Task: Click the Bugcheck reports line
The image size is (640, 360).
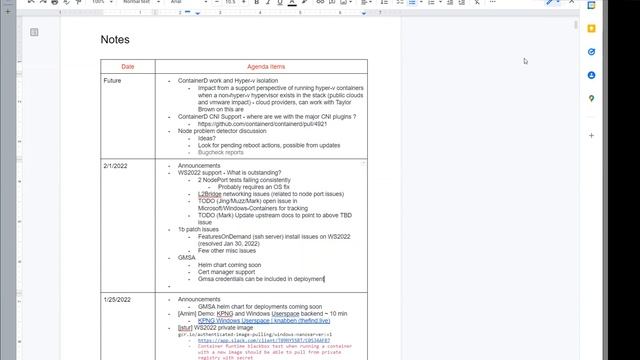Action: (x=220, y=152)
